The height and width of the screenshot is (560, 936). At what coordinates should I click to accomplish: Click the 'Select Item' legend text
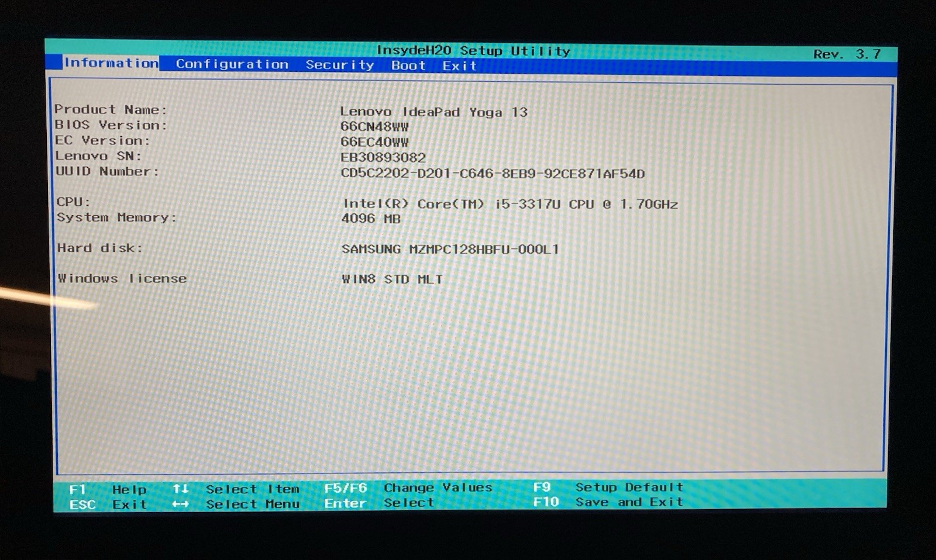253,489
